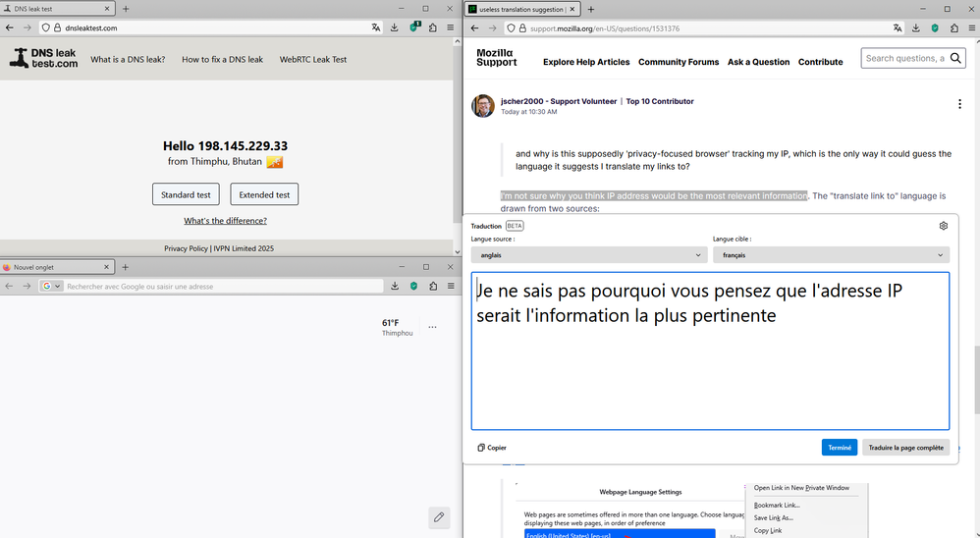The image size is (980, 538).
Task: Go back in the DNS leak test window
Action: [x=10, y=27]
